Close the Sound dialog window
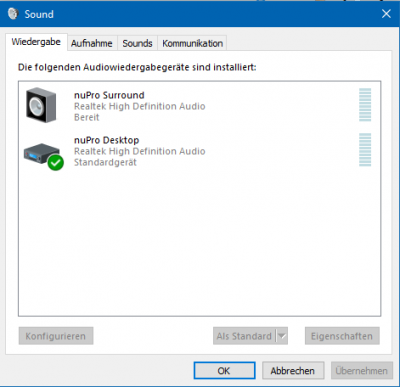This screenshot has width=400, height=387. (386, 14)
